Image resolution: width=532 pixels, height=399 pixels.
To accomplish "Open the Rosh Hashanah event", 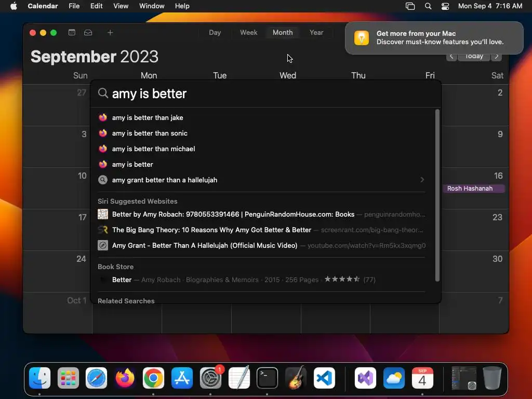I will (474, 188).
